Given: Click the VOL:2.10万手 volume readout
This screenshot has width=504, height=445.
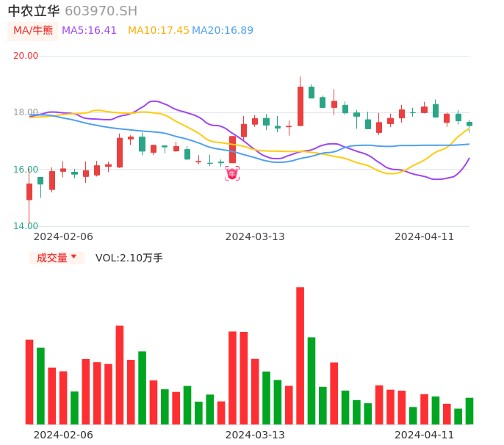Looking at the screenshot, I should (129, 258).
